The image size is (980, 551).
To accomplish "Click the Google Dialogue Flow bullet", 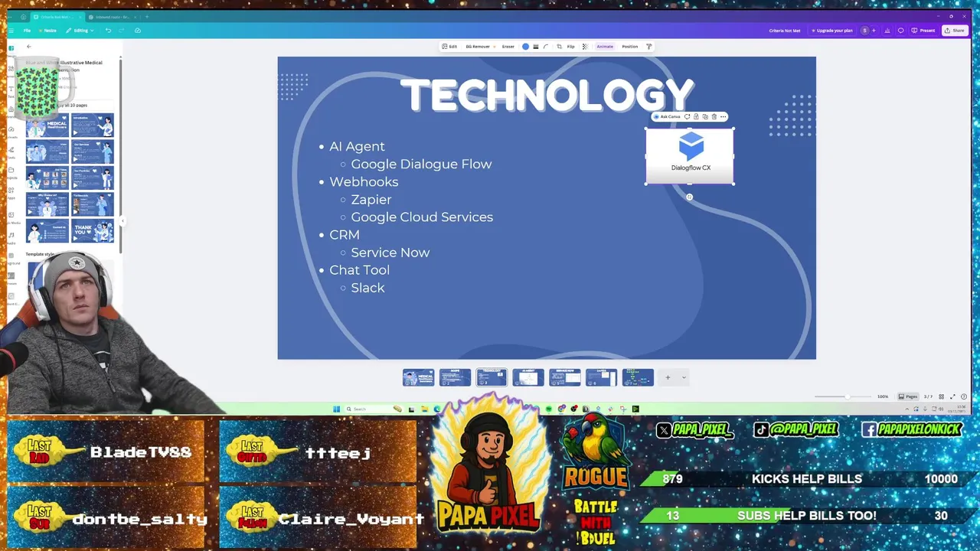I will 421,164.
